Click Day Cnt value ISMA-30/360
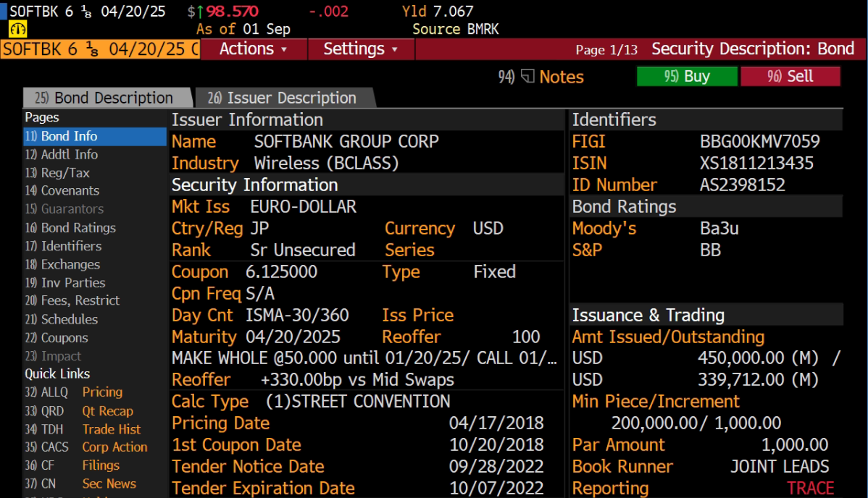 (x=297, y=315)
